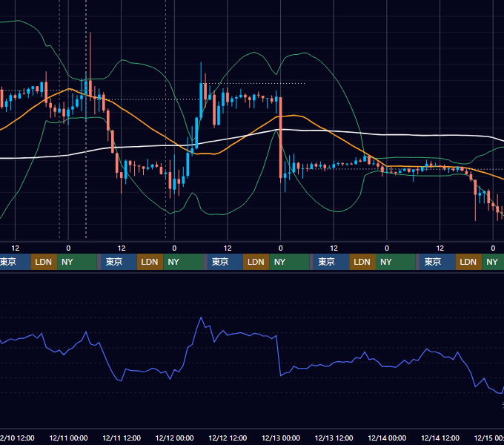
Task: Click the 東京 session block on 12/14
Action: [x=437, y=262]
